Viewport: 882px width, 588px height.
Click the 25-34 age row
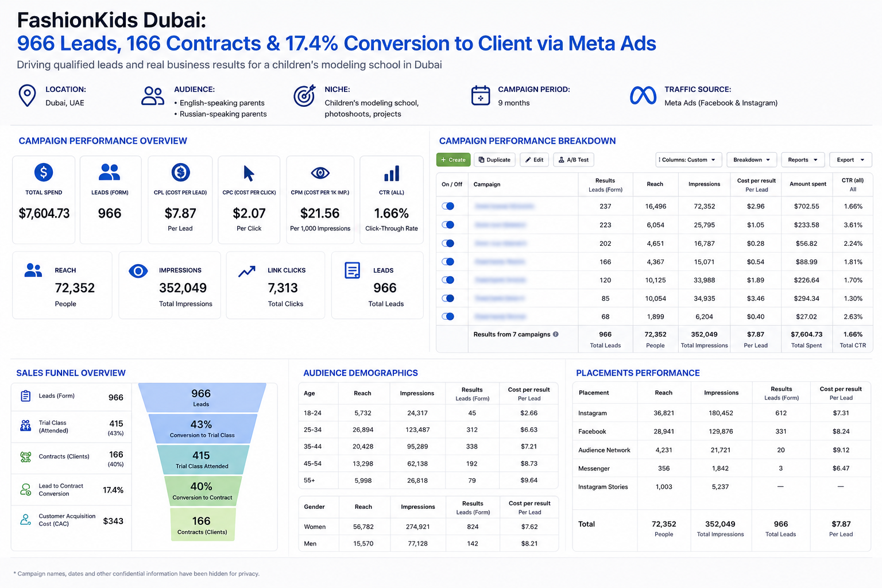428,430
